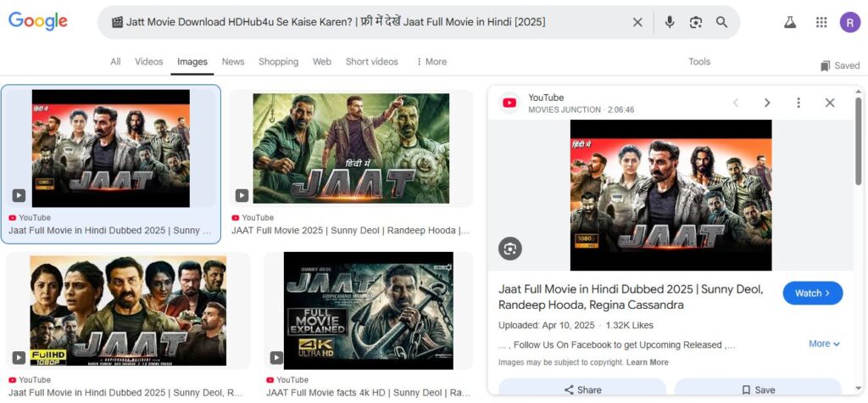Select the Images tab
This screenshot has height=403, width=868.
pyautogui.click(x=192, y=62)
